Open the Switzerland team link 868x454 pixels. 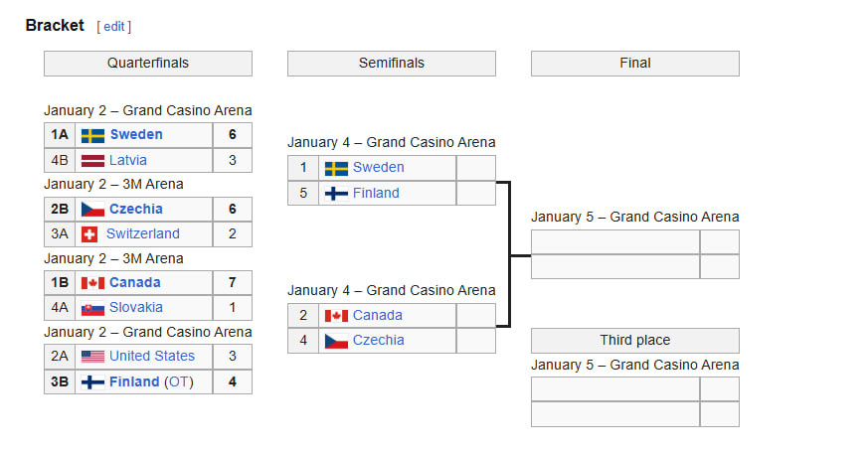pyautogui.click(x=143, y=234)
